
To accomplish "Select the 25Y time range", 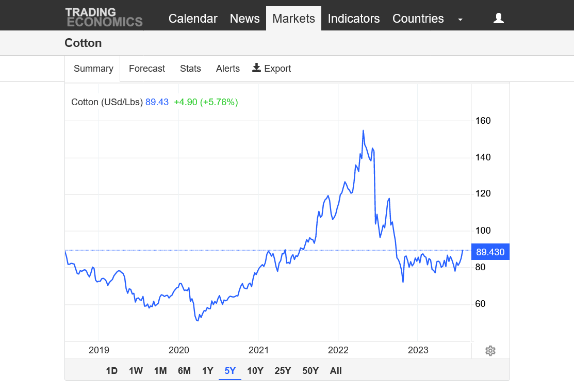I will [283, 371].
